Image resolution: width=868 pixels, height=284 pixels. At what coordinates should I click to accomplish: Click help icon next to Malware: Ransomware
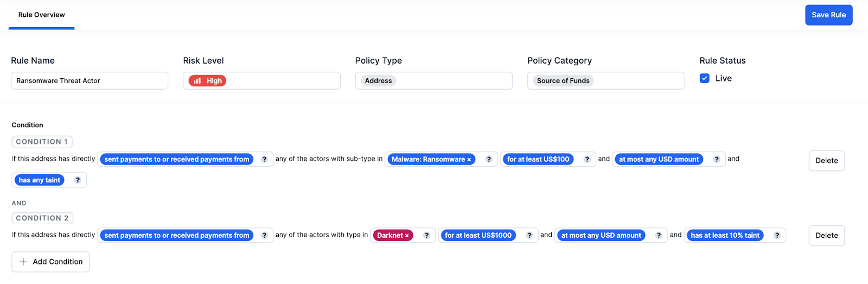(x=489, y=159)
